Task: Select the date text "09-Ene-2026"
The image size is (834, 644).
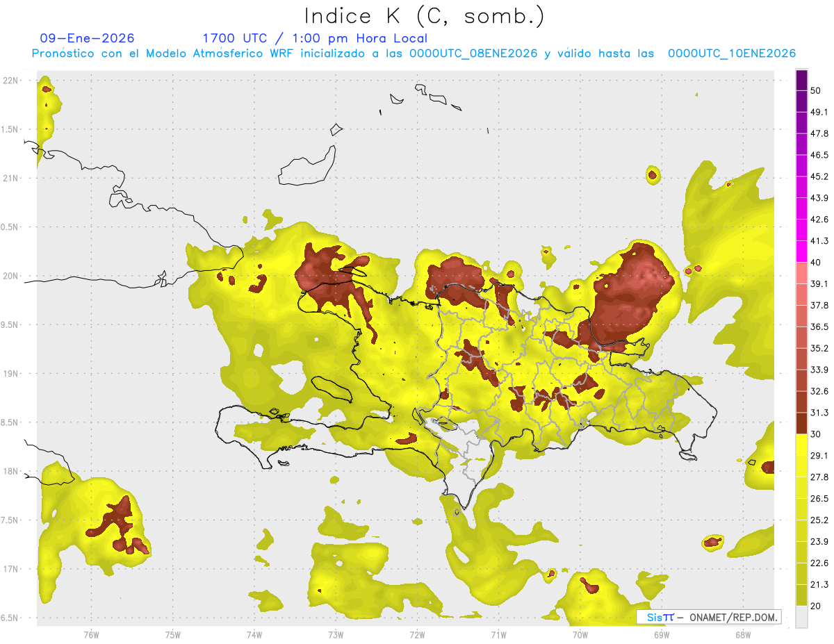Action: pos(88,38)
